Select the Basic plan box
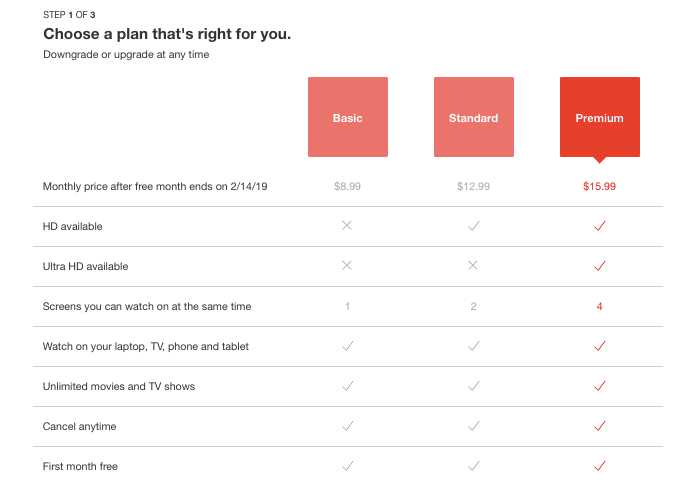This screenshot has width=694, height=494. click(347, 117)
